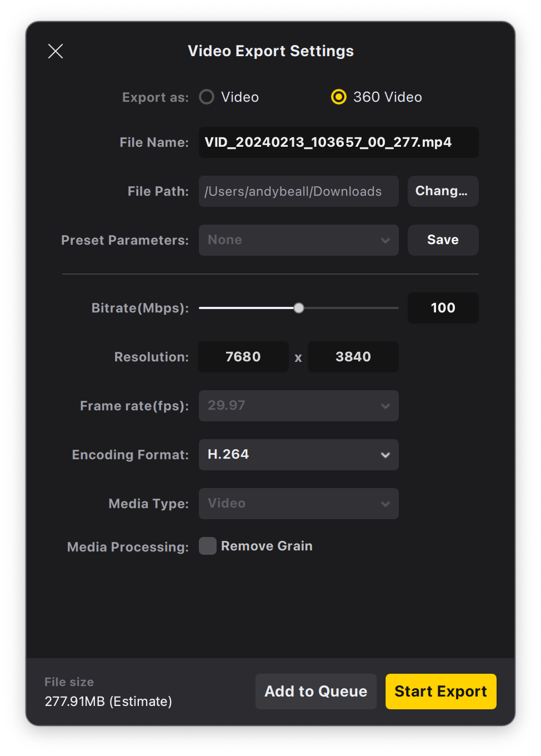Click the resolution height field 3840
Viewport: 541px width, 756px height.
tap(353, 357)
